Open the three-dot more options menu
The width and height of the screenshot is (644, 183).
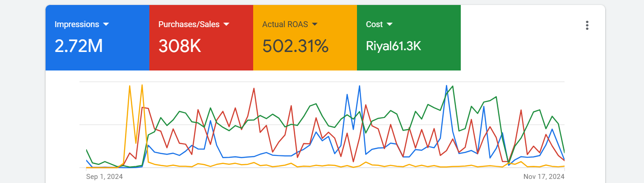(587, 25)
